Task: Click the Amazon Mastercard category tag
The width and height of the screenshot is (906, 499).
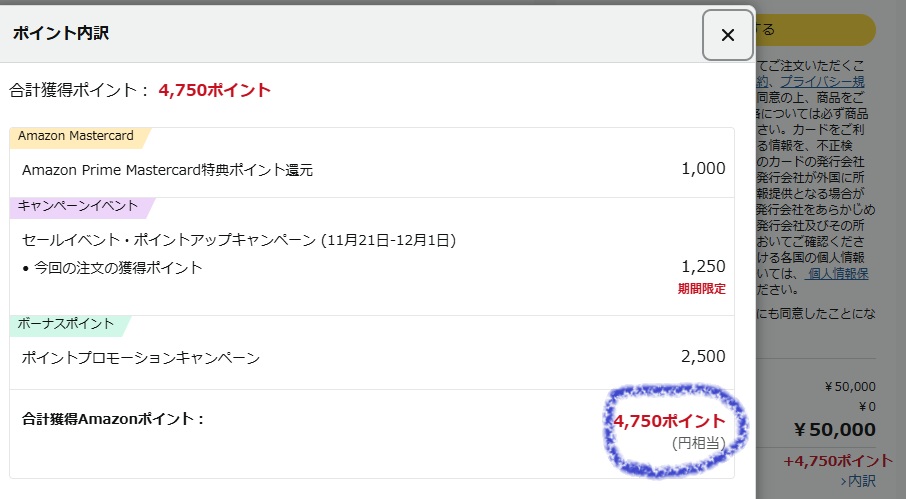Action: pos(76,136)
